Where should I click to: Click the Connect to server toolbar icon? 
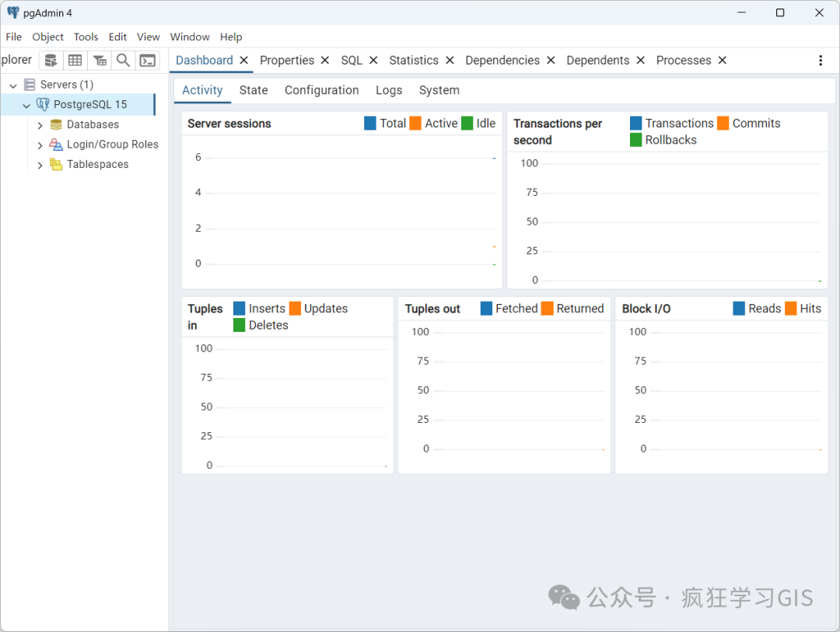(x=51, y=61)
